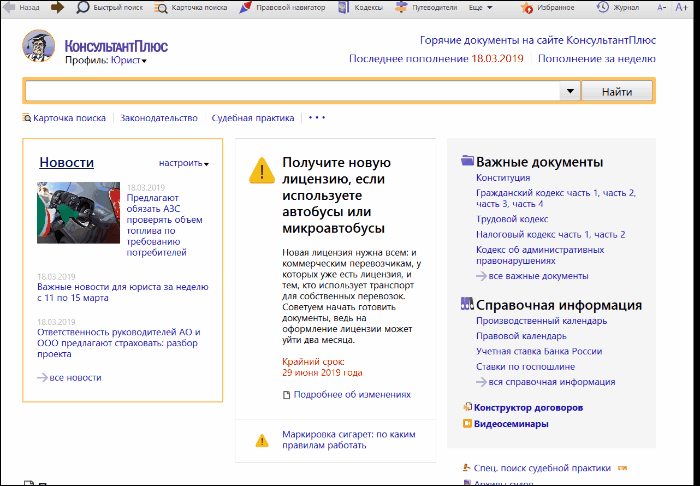This screenshot has width=700, height=486.
Task: Open the настроить dropdown in Новости
Action: pos(184,163)
